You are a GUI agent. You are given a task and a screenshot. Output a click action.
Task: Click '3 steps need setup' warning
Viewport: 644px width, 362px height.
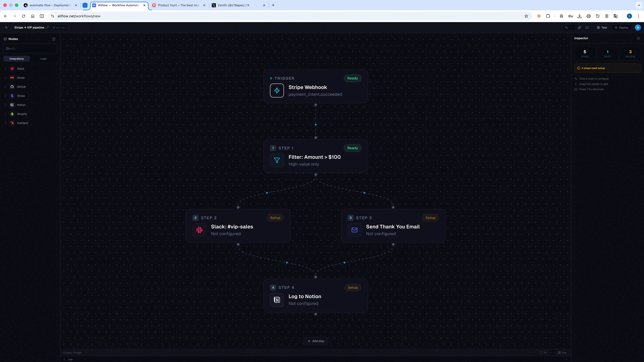tap(608, 68)
